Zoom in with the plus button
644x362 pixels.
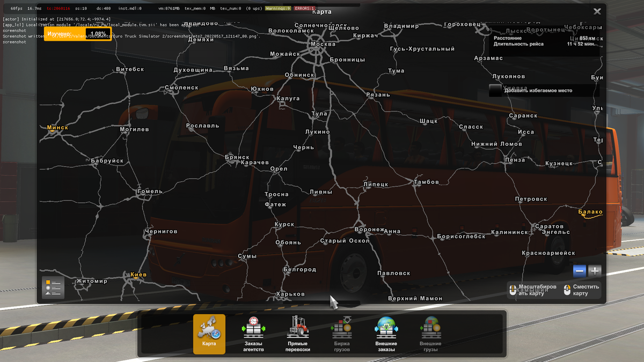coord(595,271)
